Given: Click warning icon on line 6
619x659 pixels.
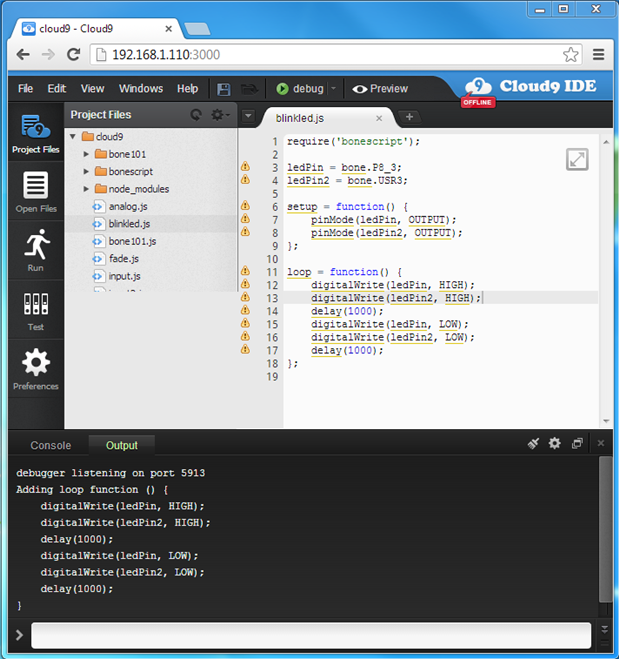Looking at the screenshot, I should [x=245, y=206].
